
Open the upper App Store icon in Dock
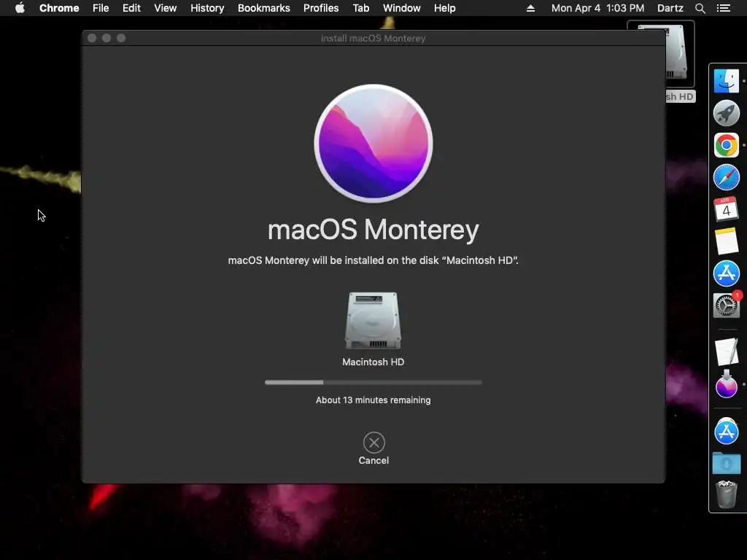click(726, 273)
